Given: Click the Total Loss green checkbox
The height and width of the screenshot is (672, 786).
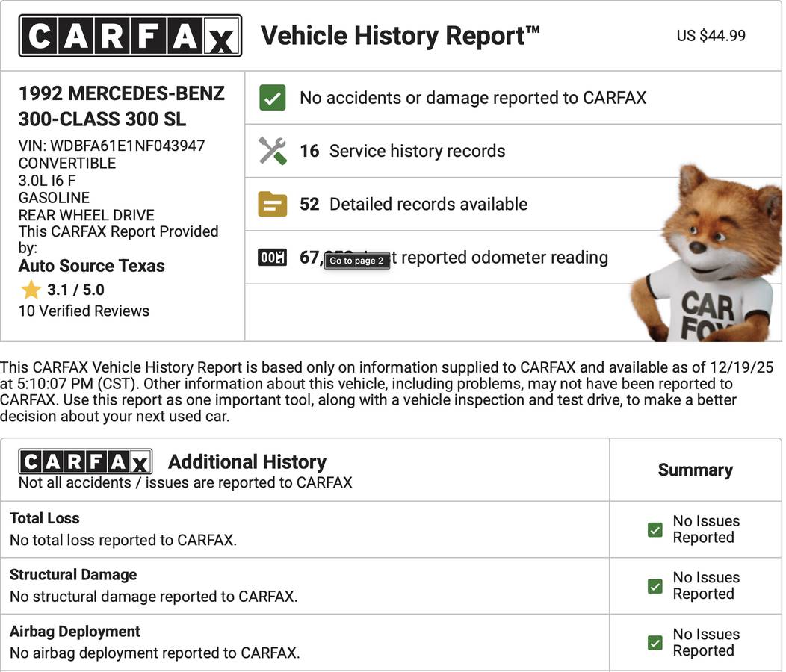Looking at the screenshot, I should pyautogui.click(x=655, y=529).
